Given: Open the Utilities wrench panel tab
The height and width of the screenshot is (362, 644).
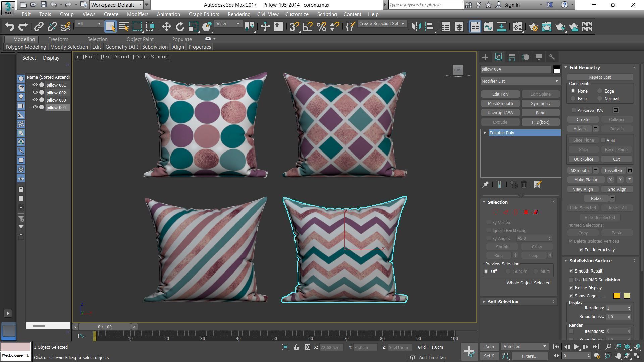Looking at the screenshot, I should click(x=552, y=57).
